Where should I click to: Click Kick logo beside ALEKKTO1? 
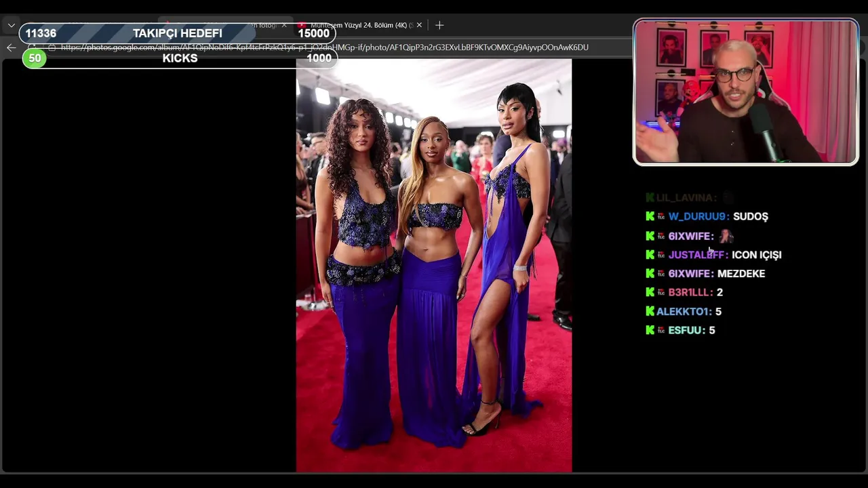tap(650, 311)
